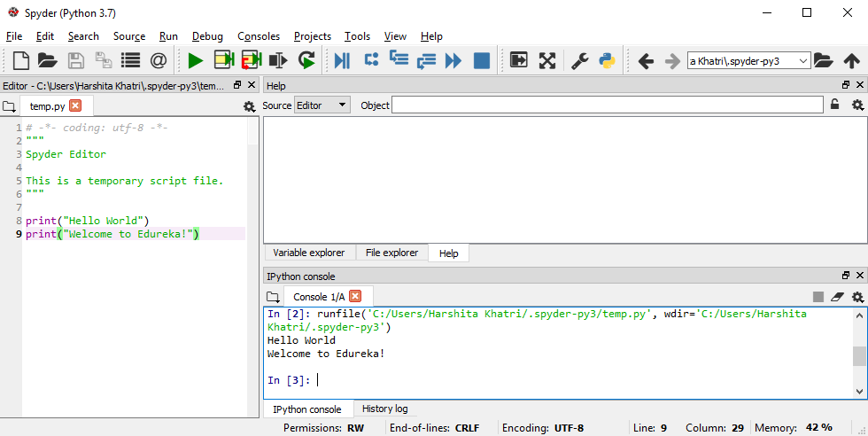868x436 pixels.
Task: Create a new file with toolbar icon
Action: coord(20,60)
